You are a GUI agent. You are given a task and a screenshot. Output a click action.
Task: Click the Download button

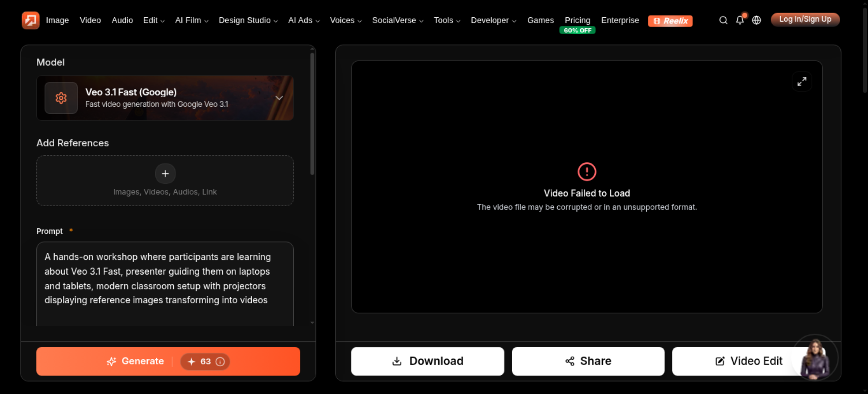[x=427, y=361]
